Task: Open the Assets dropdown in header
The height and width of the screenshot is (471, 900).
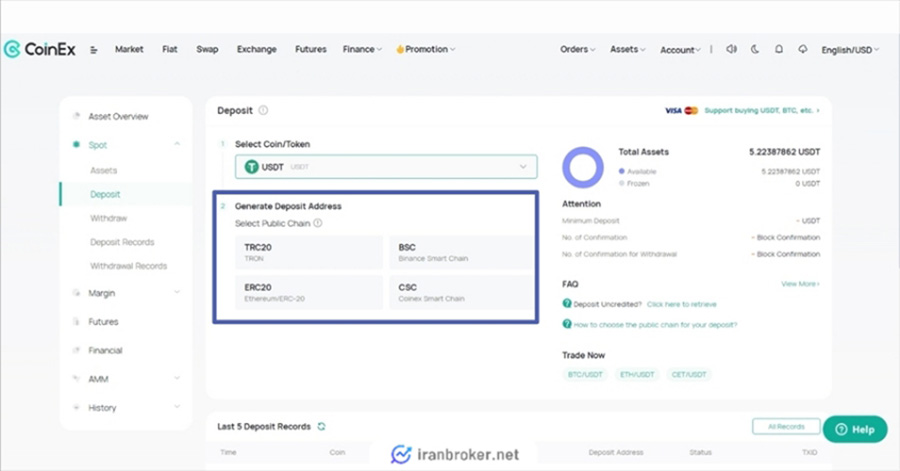Action: 627,49
